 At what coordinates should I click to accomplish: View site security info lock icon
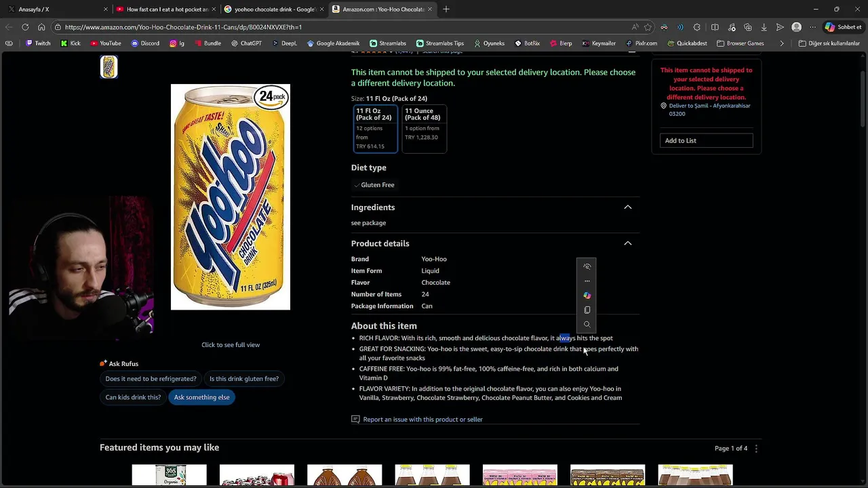coord(58,27)
